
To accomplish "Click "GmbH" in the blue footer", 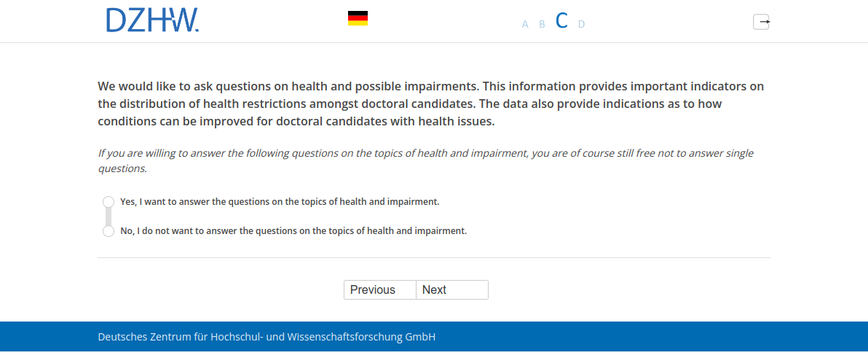I will point(420,337).
